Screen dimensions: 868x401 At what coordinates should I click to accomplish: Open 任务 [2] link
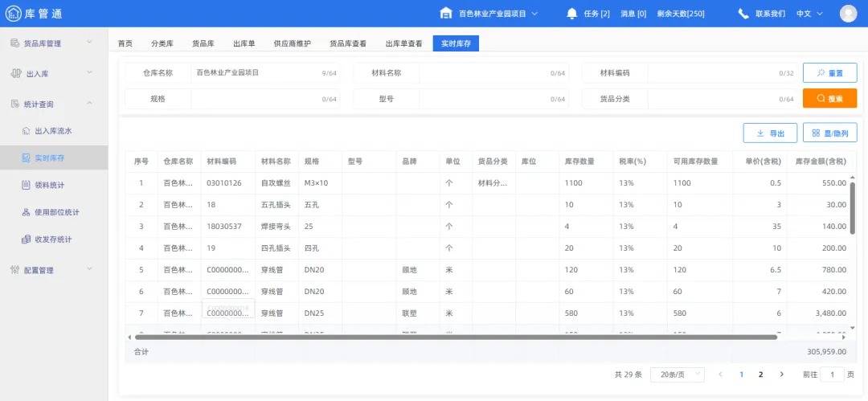click(596, 14)
